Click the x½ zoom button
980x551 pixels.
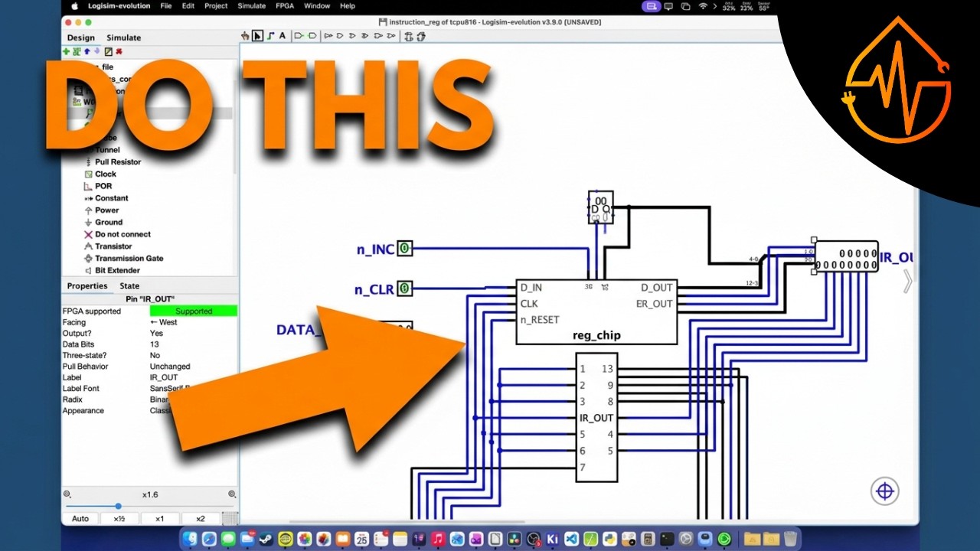click(x=119, y=519)
